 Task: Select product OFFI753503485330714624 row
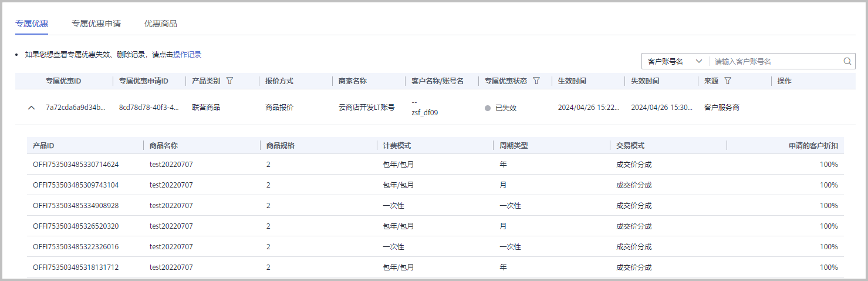pyautogui.click(x=435, y=164)
